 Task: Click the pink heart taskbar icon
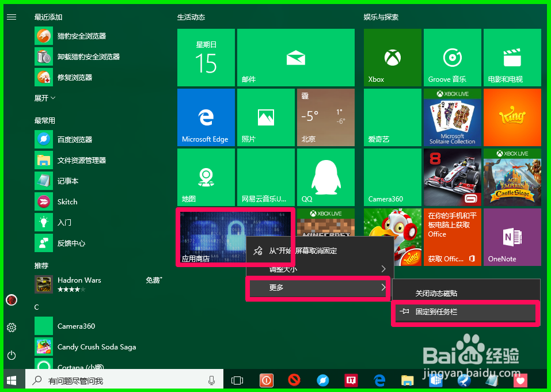(521, 380)
